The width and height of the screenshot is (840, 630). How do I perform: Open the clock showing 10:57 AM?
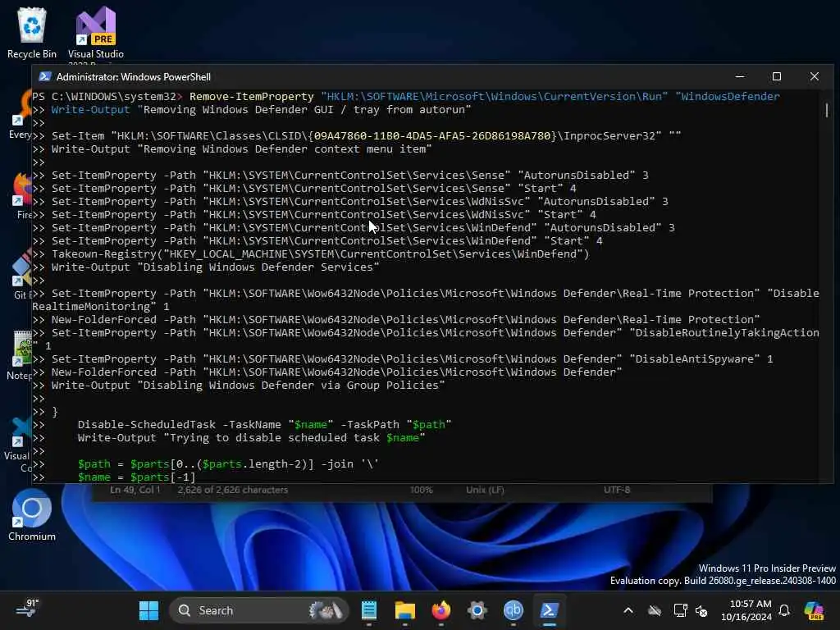(746, 610)
